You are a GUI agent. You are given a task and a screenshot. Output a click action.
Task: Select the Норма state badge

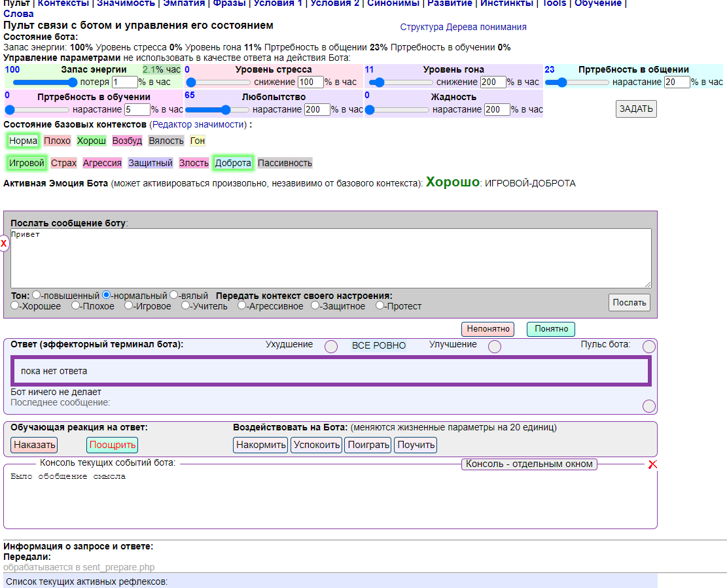24,141
